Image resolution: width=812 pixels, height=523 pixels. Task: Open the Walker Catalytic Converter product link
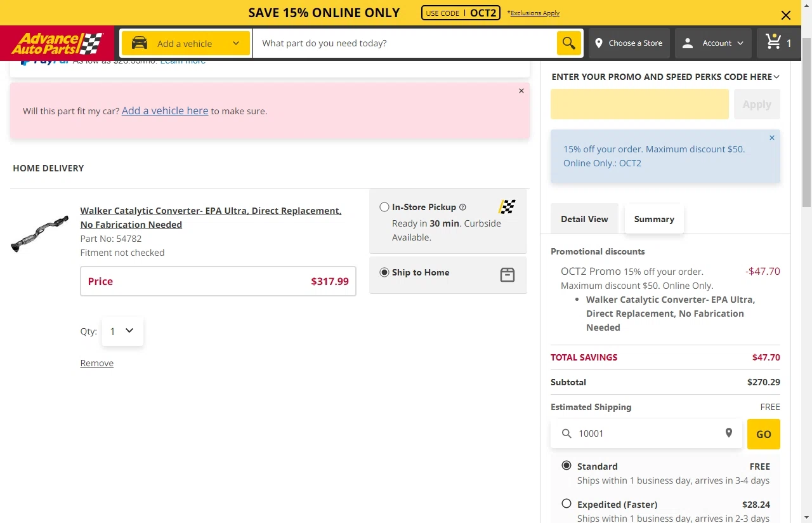(x=211, y=218)
